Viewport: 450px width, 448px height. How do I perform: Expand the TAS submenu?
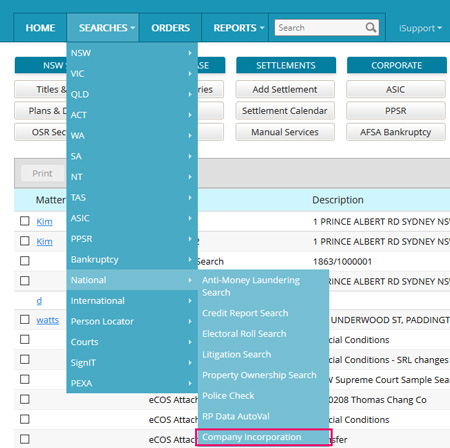(132, 198)
